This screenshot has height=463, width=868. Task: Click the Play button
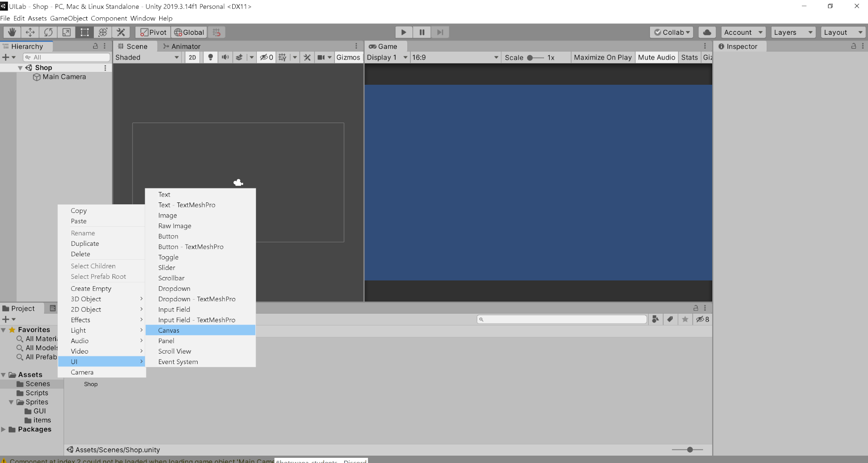coord(403,32)
